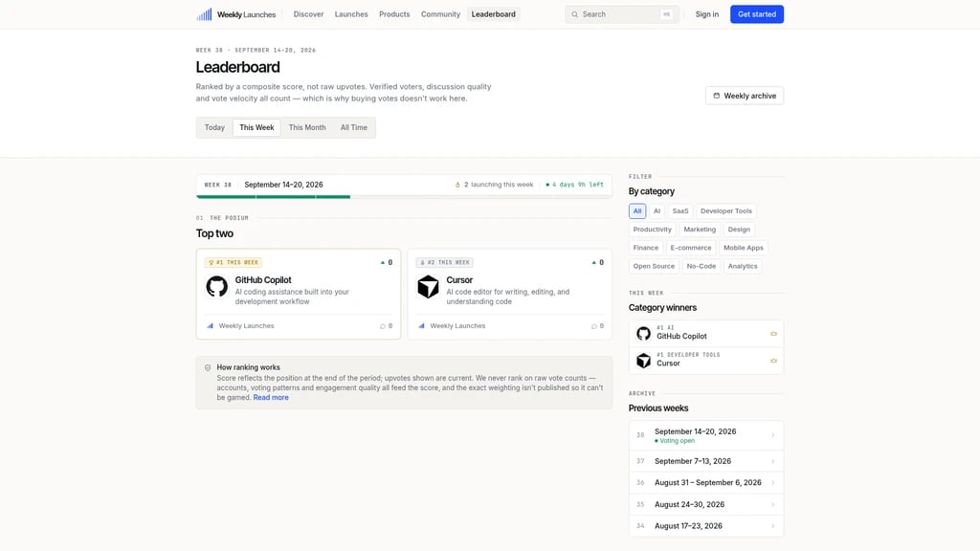Click Cursor logo in Category winners list
Image resolution: width=980 pixels, height=551 pixels.
coord(643,361)
